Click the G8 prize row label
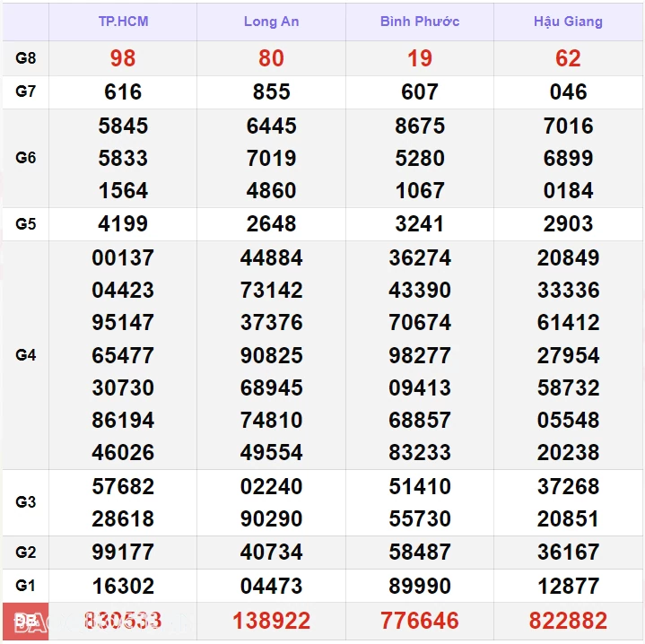645x644 pixels. pyautogui.click(x=26, y=58)
